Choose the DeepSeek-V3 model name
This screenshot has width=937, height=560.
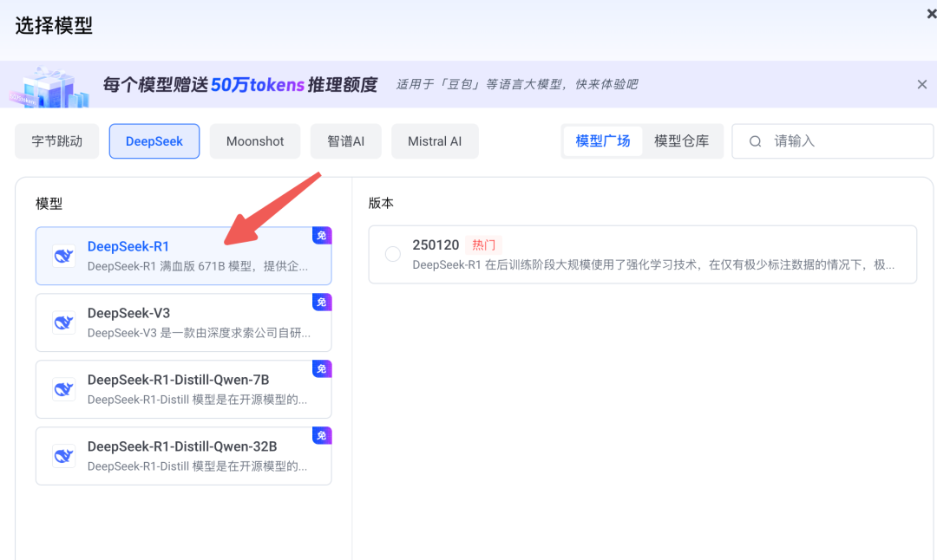tap(128, 314)
